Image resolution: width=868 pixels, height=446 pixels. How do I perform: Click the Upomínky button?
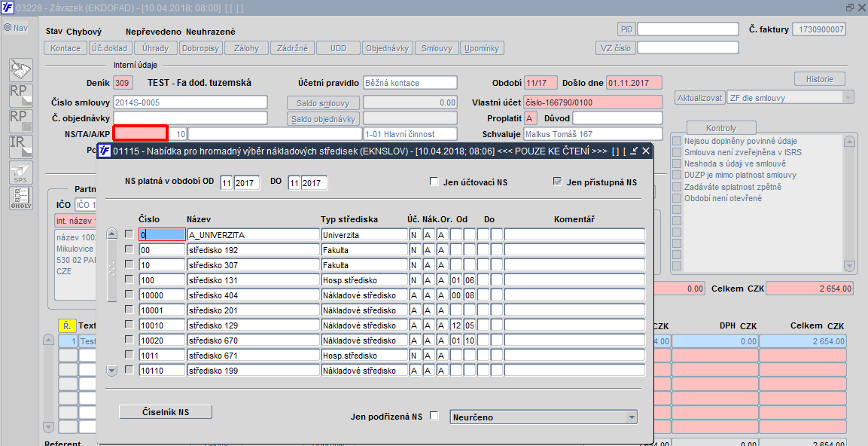coord(482,48)
